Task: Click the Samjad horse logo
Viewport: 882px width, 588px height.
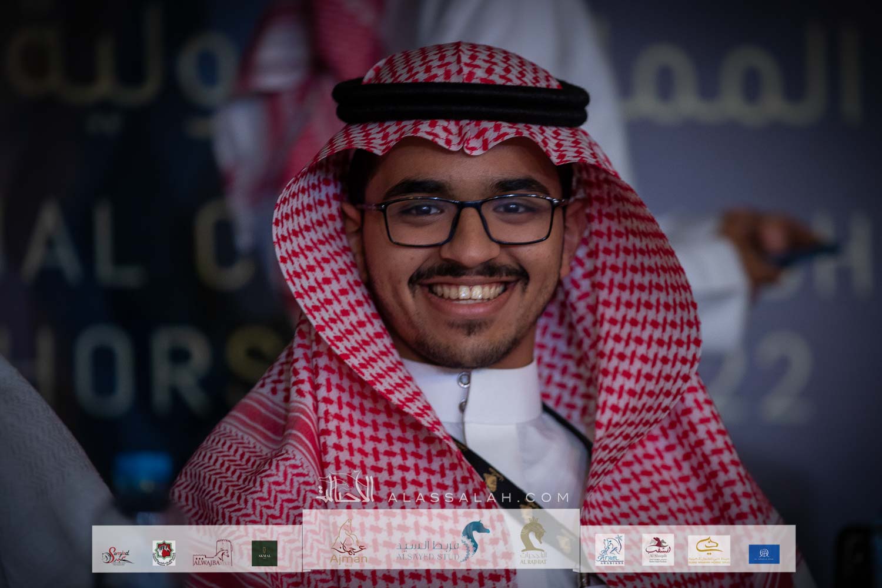Action: pos(115,553)
